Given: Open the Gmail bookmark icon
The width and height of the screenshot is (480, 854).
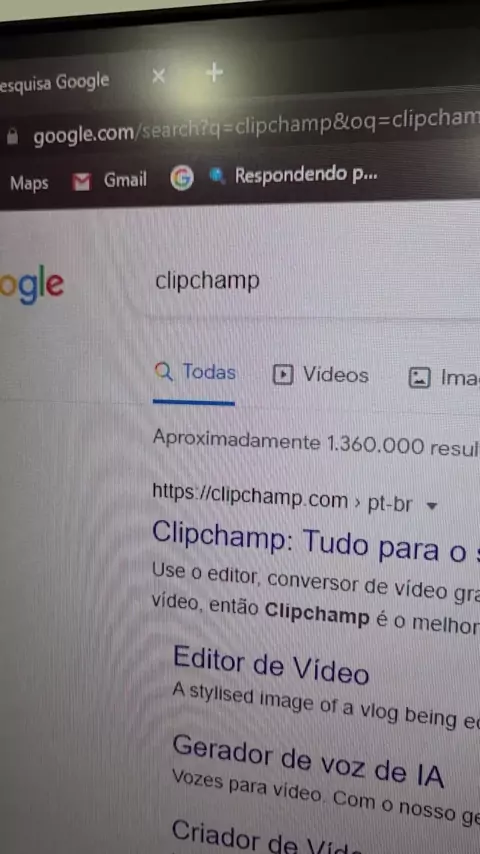Looking at the screenshot, I should pos(81,182).
